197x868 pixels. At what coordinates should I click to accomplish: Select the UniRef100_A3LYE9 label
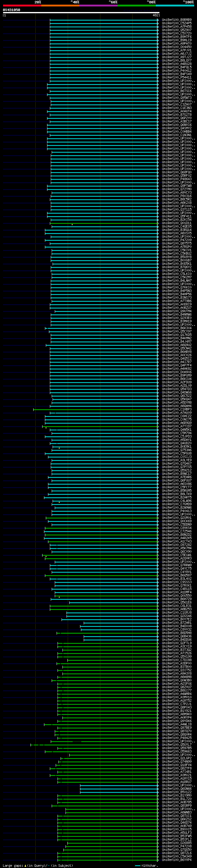(x=177, y=460)
